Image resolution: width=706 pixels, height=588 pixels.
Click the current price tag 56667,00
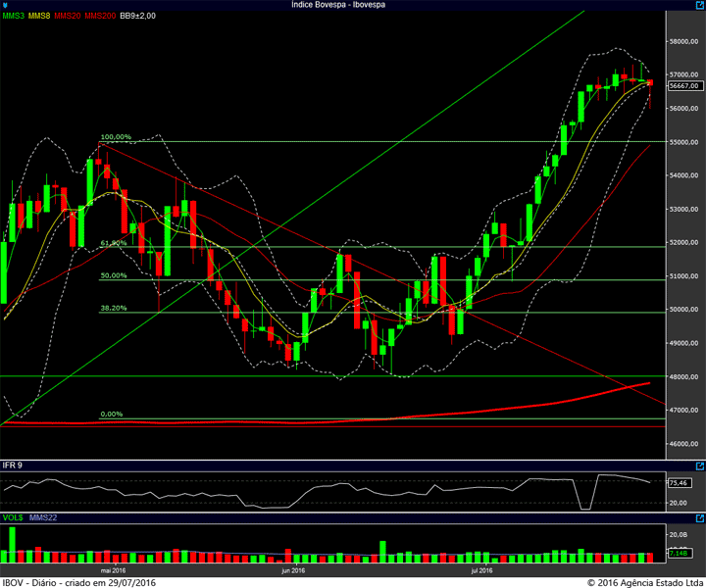pos(684,86)
